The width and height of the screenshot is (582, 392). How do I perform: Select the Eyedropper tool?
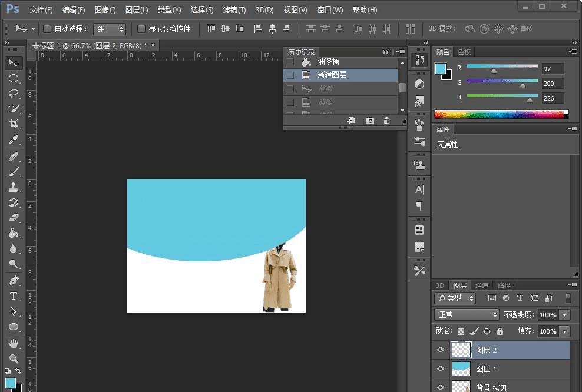coord(13,140)
